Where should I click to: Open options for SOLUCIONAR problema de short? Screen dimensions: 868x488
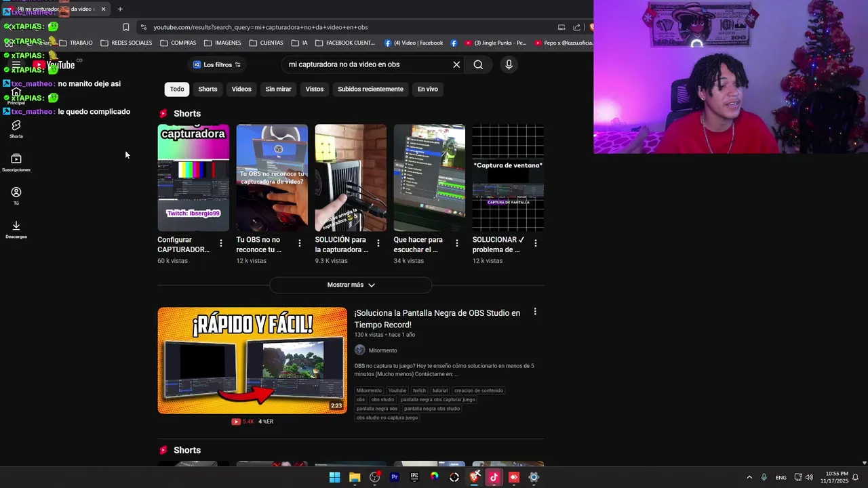click(x=535, y=243)
